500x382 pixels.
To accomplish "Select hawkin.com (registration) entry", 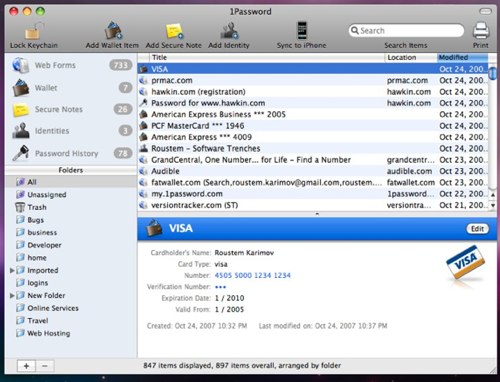I will [313, 92].
